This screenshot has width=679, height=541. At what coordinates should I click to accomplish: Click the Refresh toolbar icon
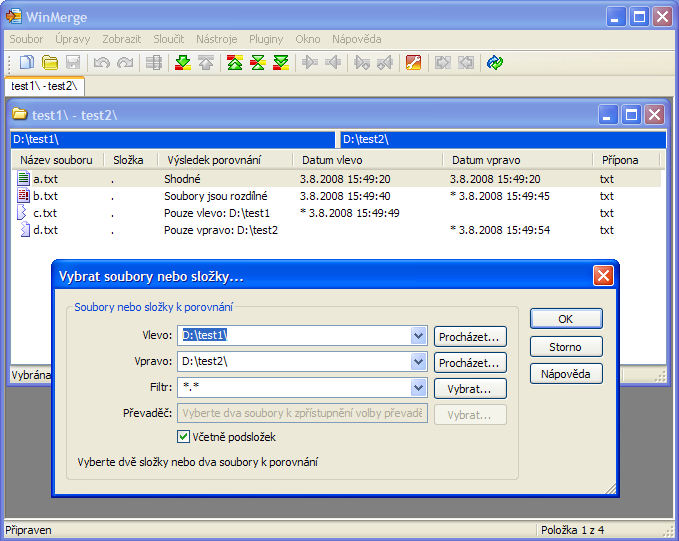pyautogui.click(x=495, y=63)
